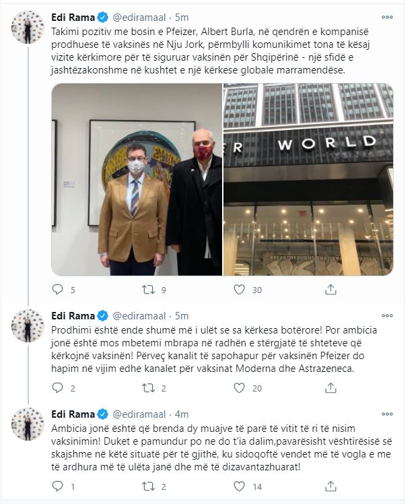The height and width of the screenshot is (504, 420).
Task: Like the first tweet with 30 likes
Action: (x=239, y=290)
